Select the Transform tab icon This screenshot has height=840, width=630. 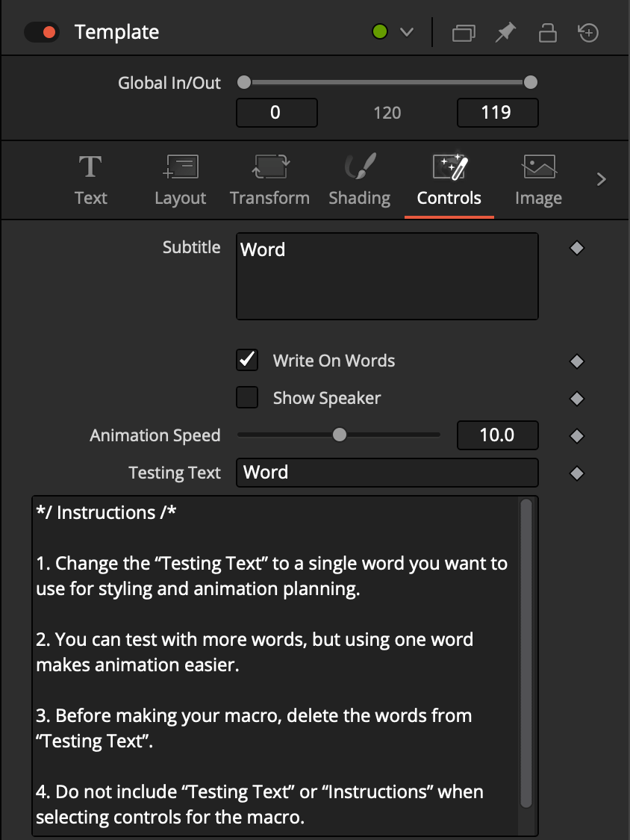(269, 179)
